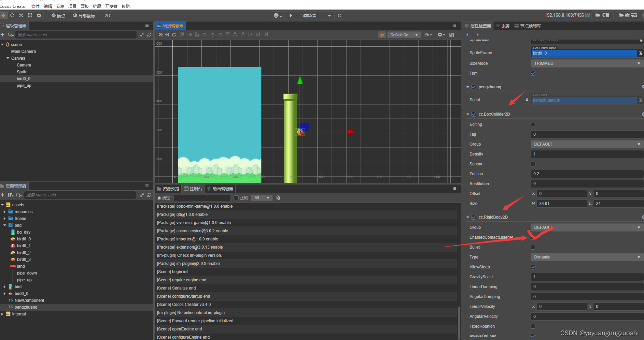Screen dimensions: 644x340
Task: Click the hierarchy search name, uuid field
Action: coord(76,35)
